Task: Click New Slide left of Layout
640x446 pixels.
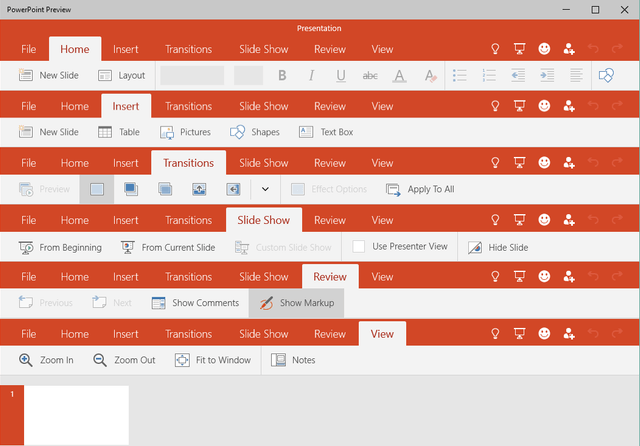Action: pos(49,75)
